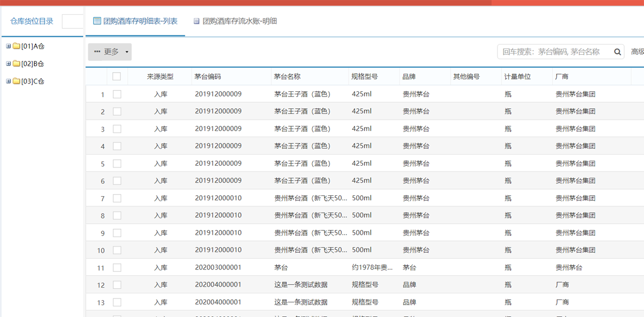Screen dimensions: 644x317
Task: Open the 仓库货位目录 panel tab
Action: point(32,21)
